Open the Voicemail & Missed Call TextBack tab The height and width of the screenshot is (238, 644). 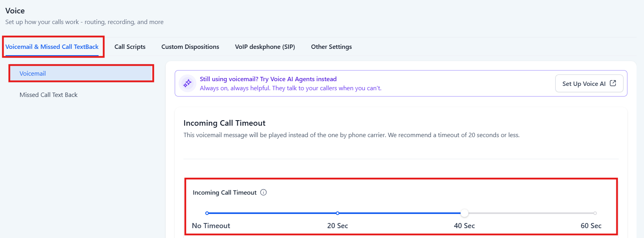52,46
